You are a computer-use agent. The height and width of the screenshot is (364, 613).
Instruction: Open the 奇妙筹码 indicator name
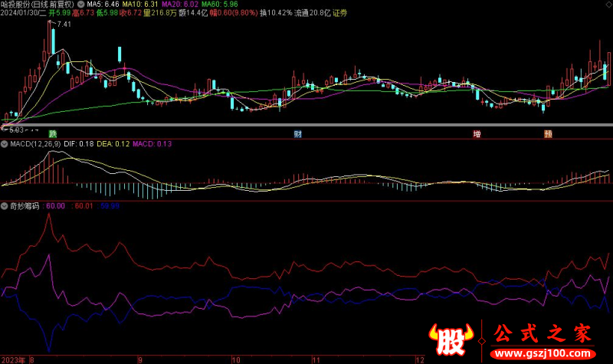[25, 205]
